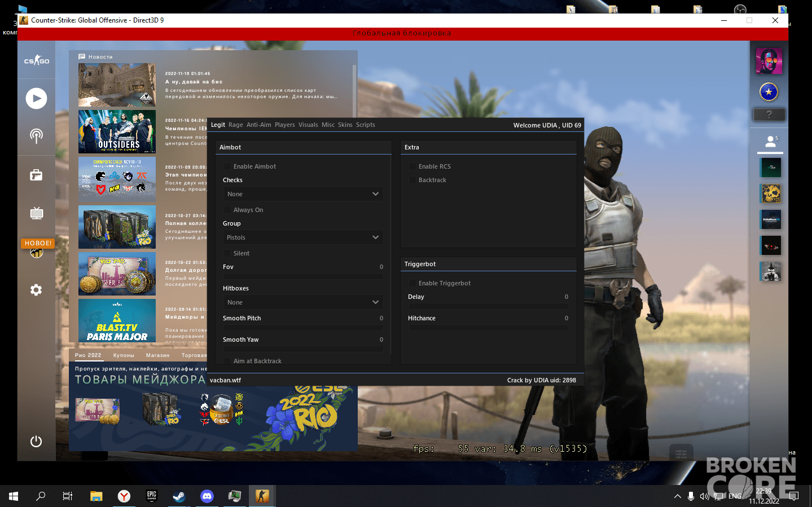This screenshot has height=507, width=812.
Task: Open File Explorer from the taskbar
Action: pyautogui.click(x=96, y=496)
